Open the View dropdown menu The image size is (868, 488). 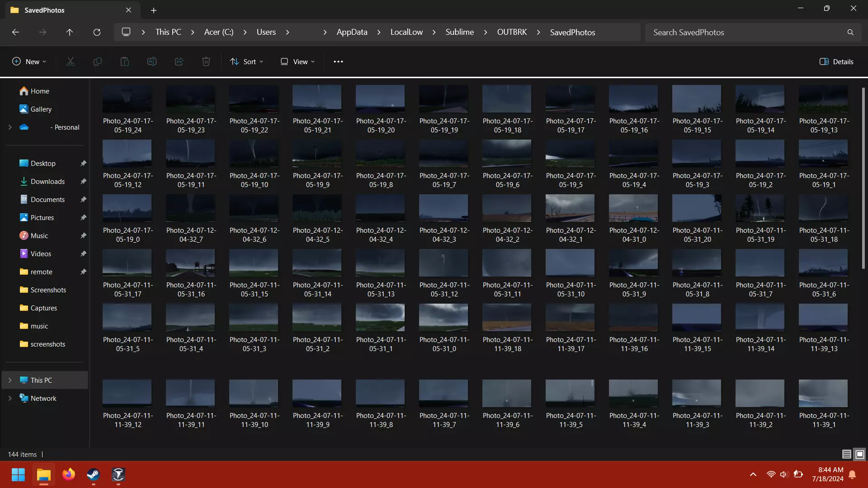tap(297, 61)
